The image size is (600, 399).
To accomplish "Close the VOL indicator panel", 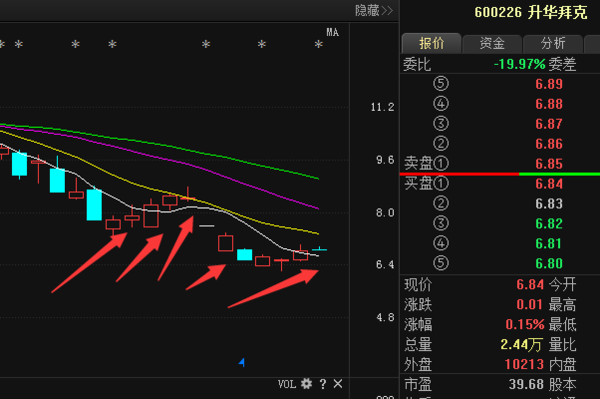I will tap(338, 384).
